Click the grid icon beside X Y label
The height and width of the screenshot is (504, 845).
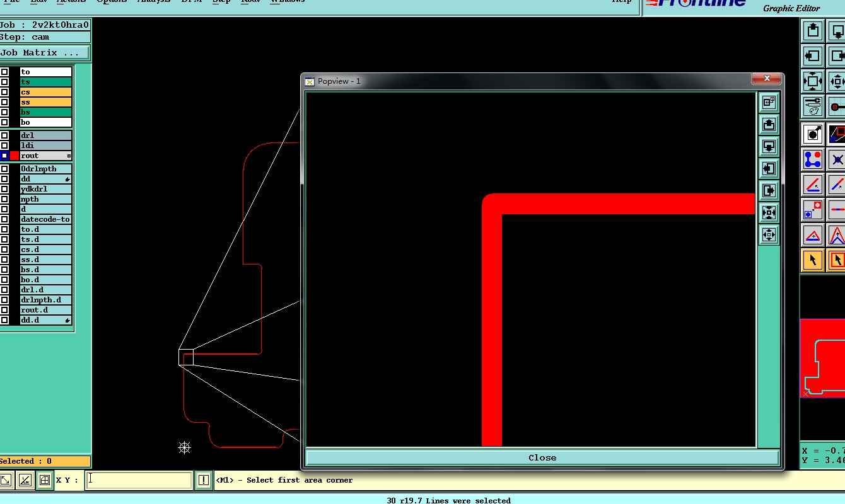coord(44,480)
